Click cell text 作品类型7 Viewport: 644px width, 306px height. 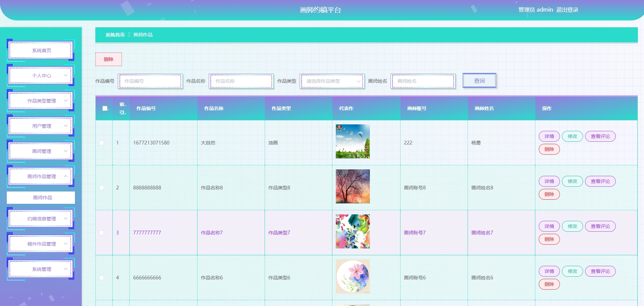pyautogui.click(x=279, y=233)
